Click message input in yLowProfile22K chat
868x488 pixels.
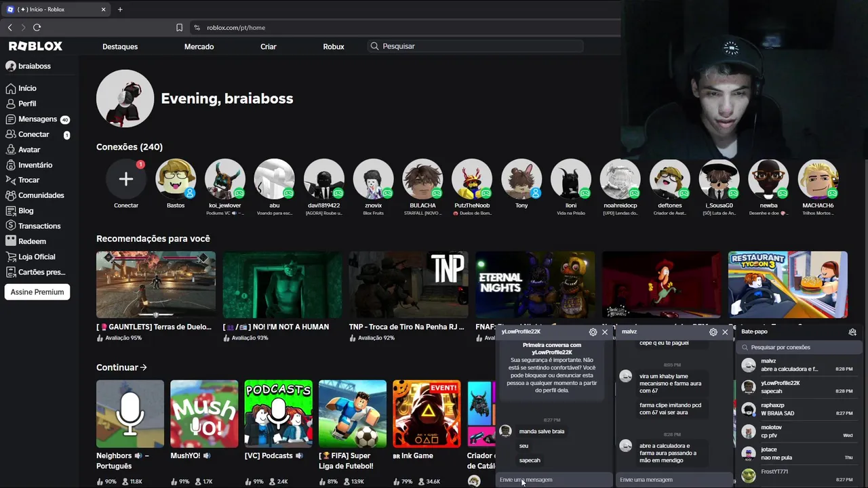(555, 480)
